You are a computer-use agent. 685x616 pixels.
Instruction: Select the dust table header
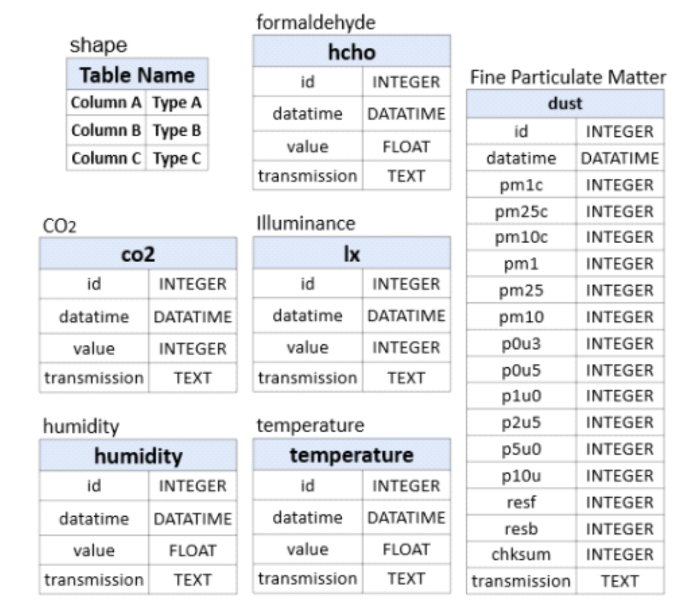tap(565, 104)
